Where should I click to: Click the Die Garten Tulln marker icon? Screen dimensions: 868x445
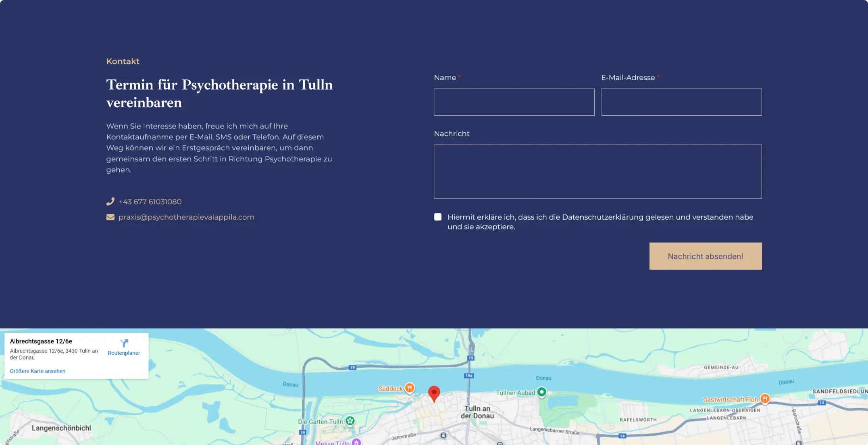(350, 421)
